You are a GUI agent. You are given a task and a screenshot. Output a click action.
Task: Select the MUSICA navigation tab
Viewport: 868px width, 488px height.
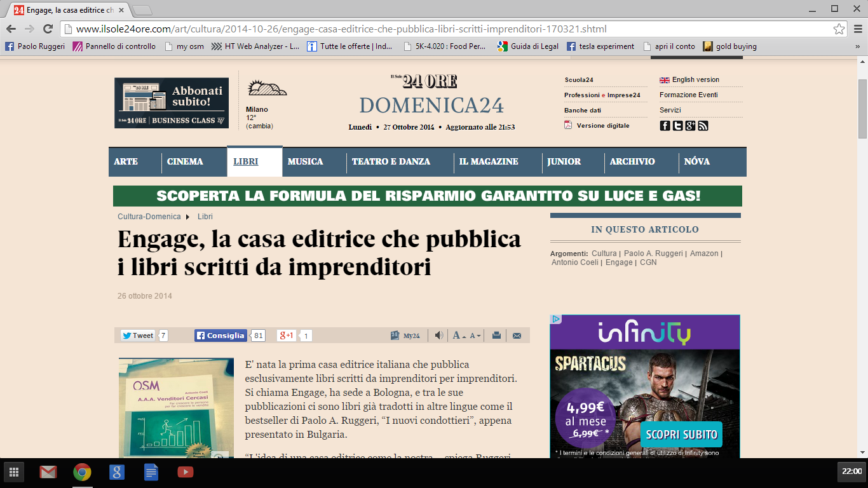click(x=305, y=161)
